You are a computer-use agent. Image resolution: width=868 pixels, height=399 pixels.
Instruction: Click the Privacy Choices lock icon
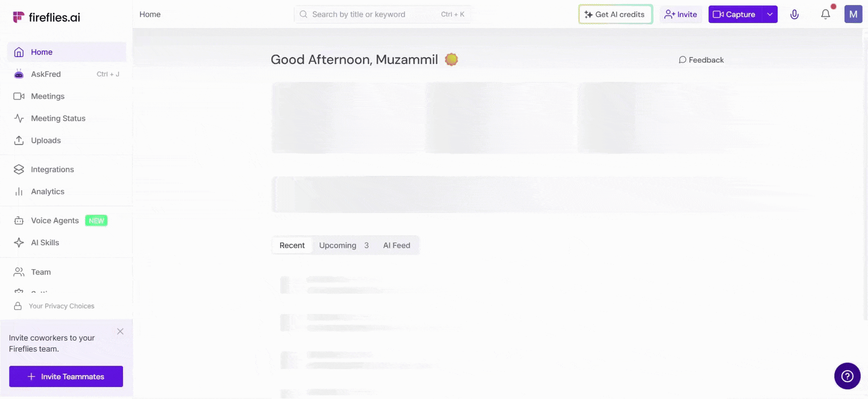click(18, 306)
